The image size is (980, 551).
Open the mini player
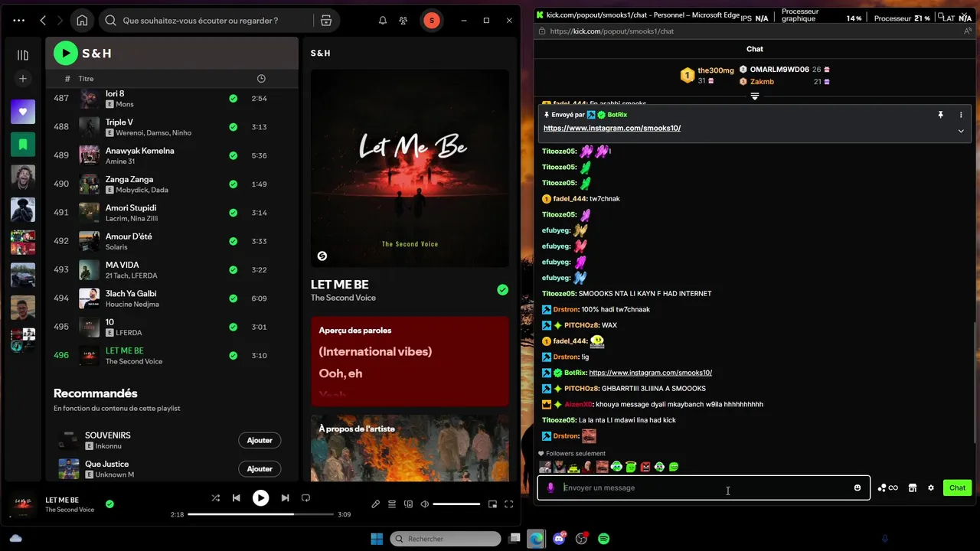(x=492, y=504)
